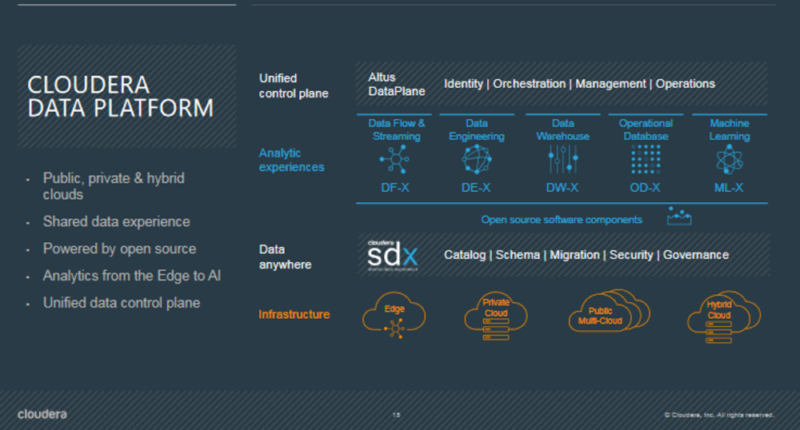This screenshot has height=430, width=800.
Task: Click the Hybrid Cloud icon
Action: click(723, 316)
